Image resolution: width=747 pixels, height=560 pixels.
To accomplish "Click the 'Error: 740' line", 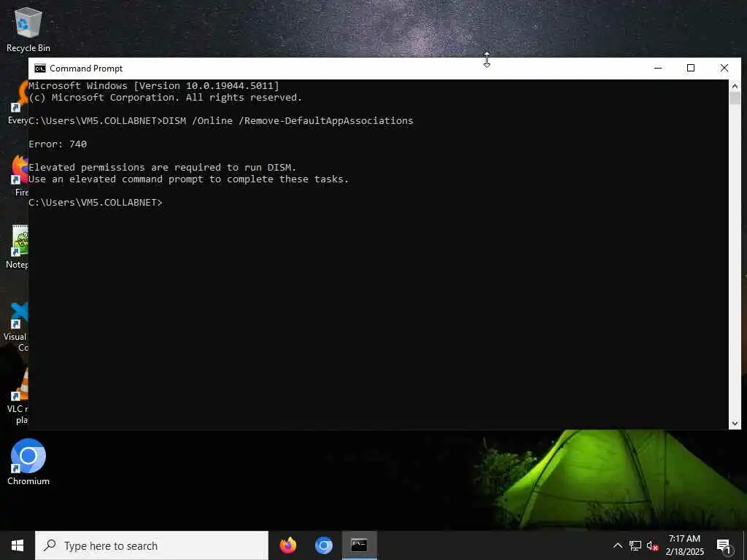I will (x=58, y=144).
